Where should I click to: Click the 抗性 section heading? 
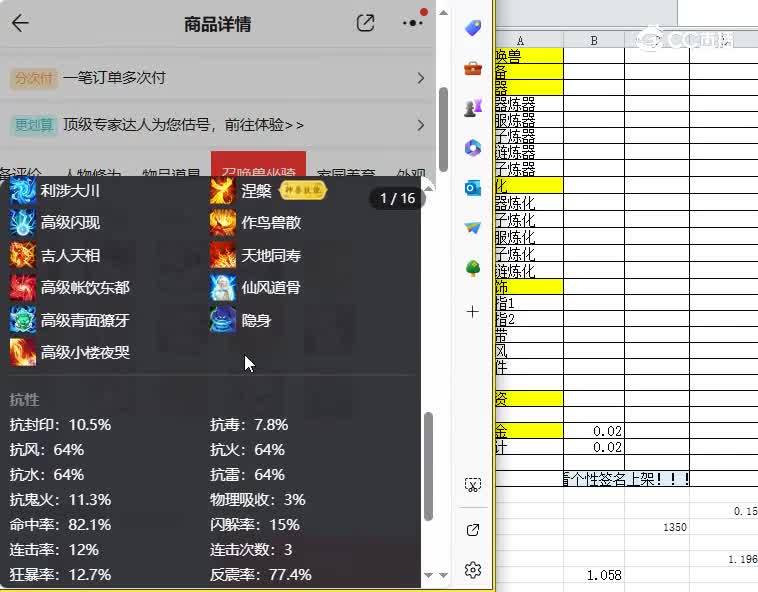(x=25, y=400)
